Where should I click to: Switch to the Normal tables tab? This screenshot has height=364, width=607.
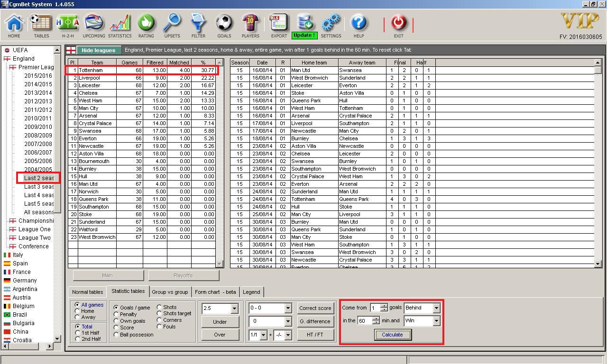[87, 292]
